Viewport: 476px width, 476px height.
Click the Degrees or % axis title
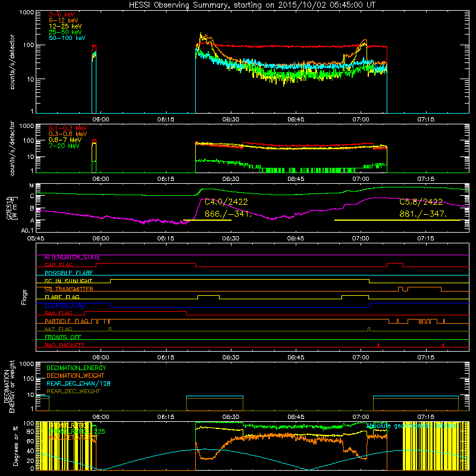click(x=15, y=446)
